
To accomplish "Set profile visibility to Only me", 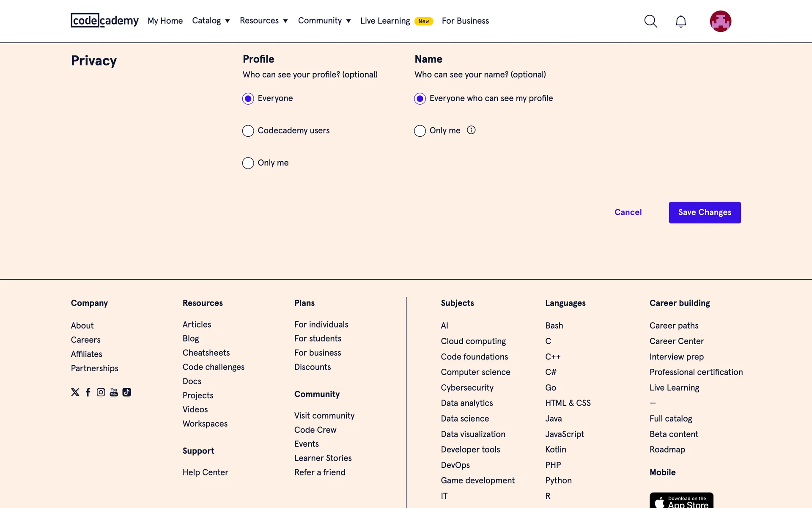I will [248, 163].
